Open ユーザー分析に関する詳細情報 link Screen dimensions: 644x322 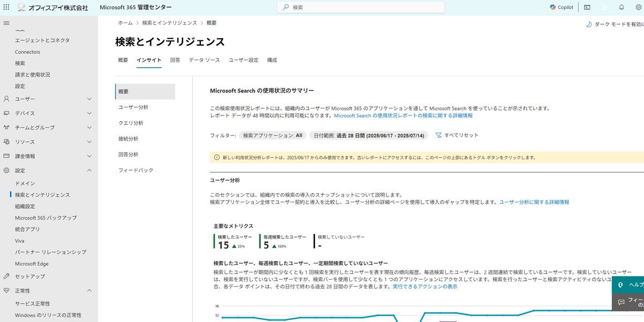534,202
